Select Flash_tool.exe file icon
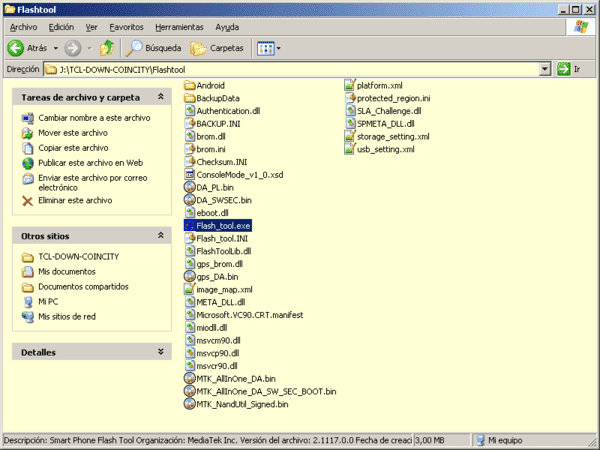 189,226
